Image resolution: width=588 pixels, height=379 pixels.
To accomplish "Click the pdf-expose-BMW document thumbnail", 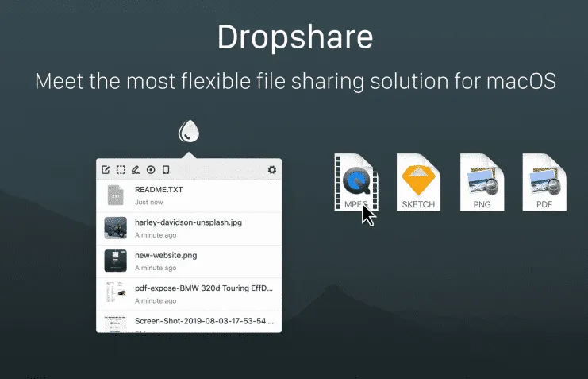I will pos(116,292).
